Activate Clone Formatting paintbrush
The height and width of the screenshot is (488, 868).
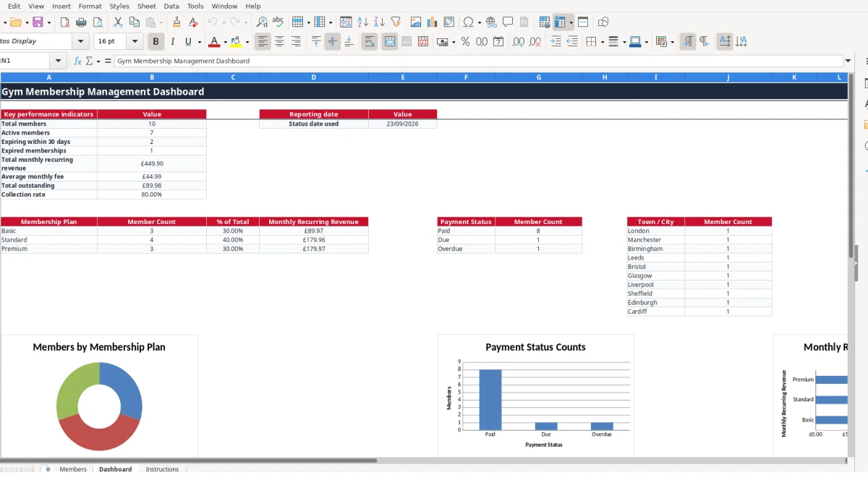click(x=176, y=22)
